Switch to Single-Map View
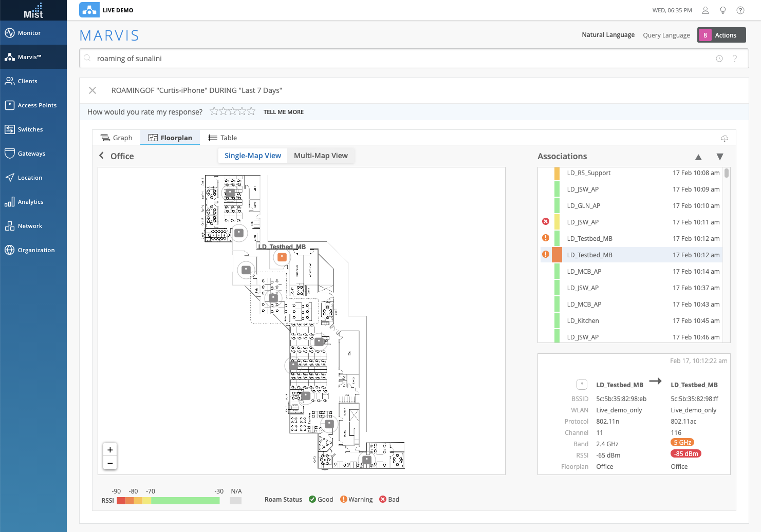Viewport: 761px width, 532px height. [253, 156]
